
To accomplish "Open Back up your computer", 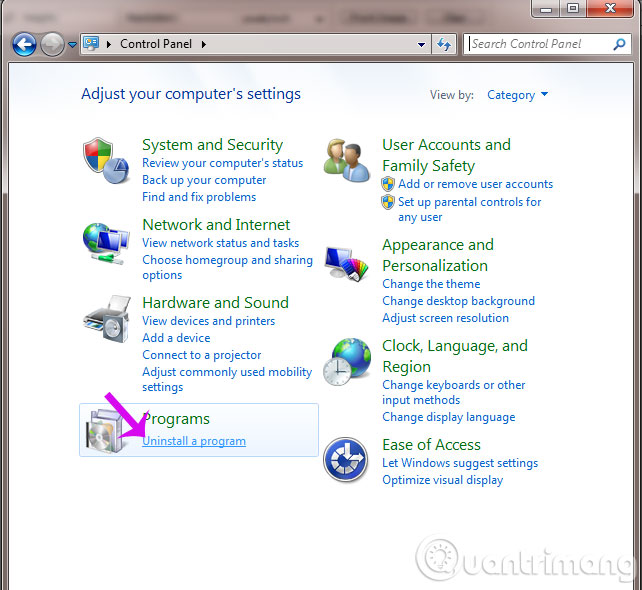I will click(204, 180).
